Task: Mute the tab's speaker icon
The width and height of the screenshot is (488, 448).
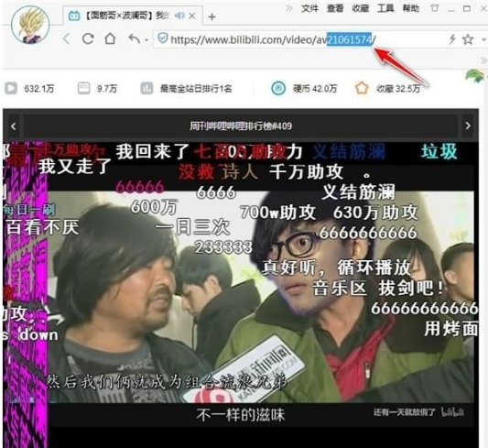Action: (x=179, y=16)
